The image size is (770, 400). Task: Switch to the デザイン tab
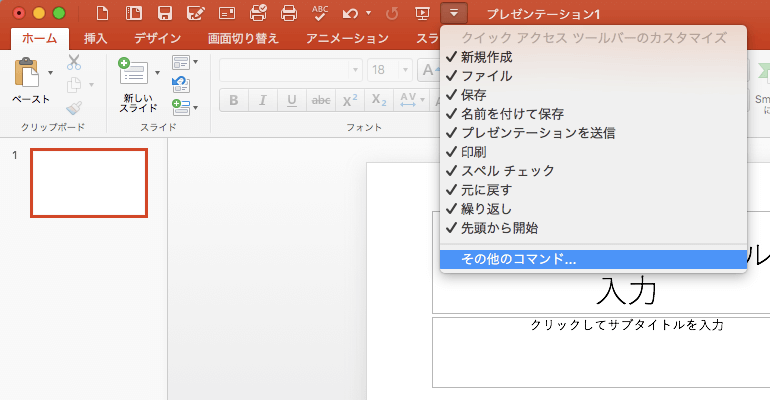coord(158,38)
